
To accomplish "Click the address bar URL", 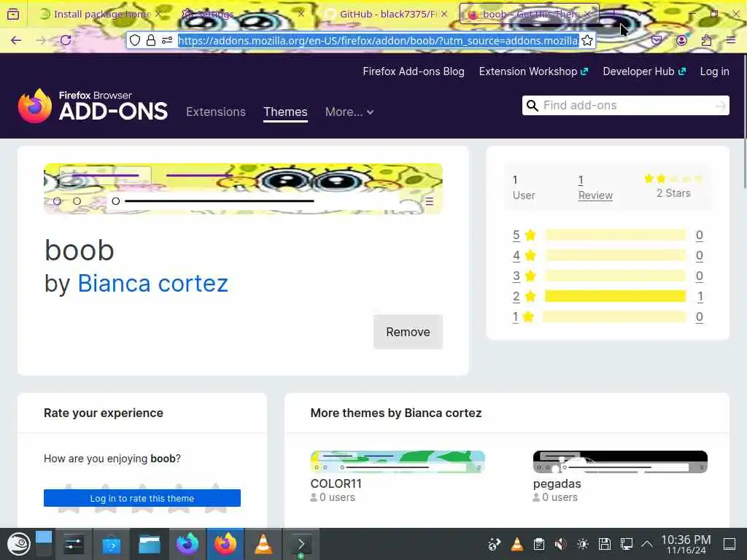I will tap(379, 41).
